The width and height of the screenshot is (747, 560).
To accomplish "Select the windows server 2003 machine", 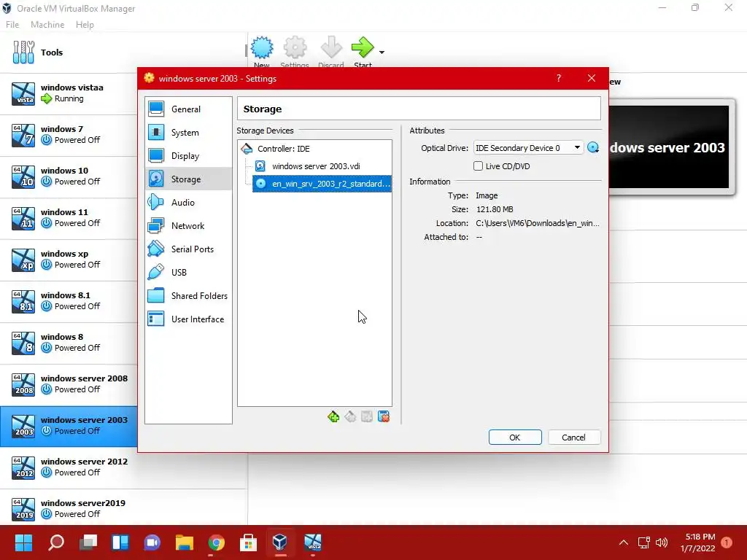I will (x=69, y=426).
